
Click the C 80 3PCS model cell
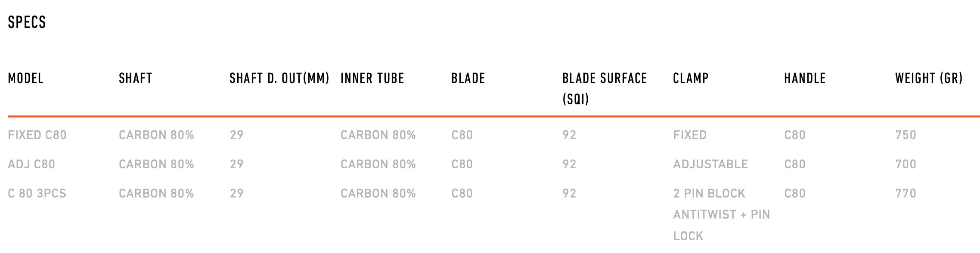pos(37,193)
